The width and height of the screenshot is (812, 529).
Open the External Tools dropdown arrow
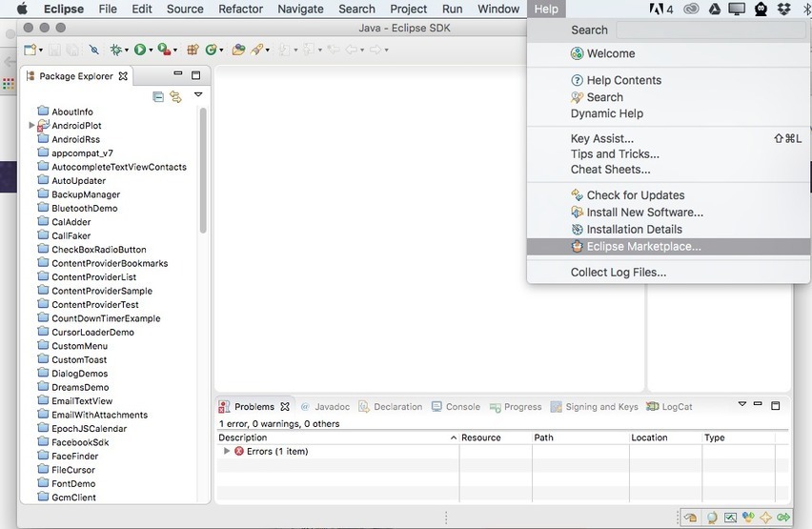click(x=175, y=51)
